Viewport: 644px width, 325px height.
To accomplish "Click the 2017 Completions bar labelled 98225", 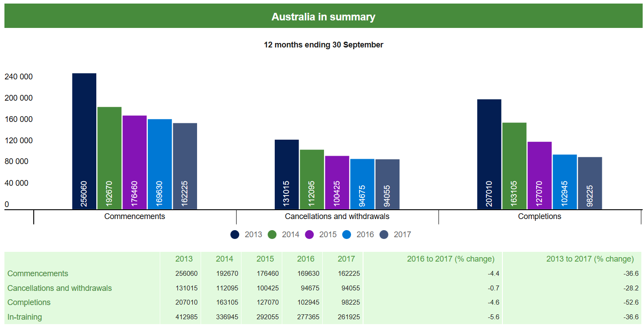I will click(590, 183).
